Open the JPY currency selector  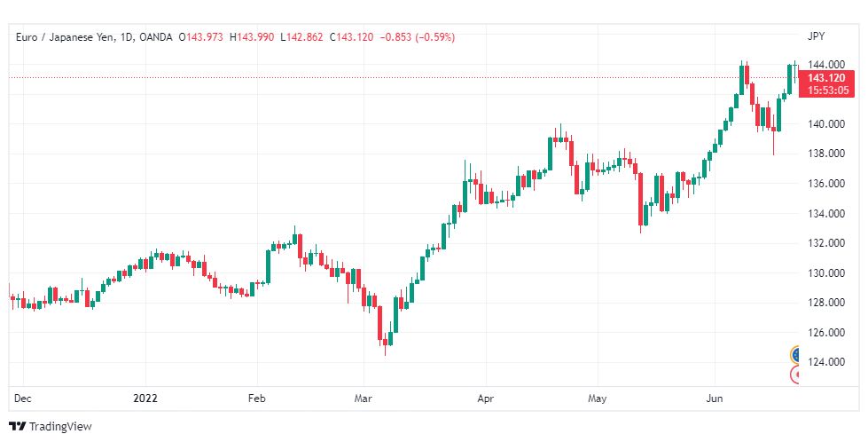[x=816, y=36]
